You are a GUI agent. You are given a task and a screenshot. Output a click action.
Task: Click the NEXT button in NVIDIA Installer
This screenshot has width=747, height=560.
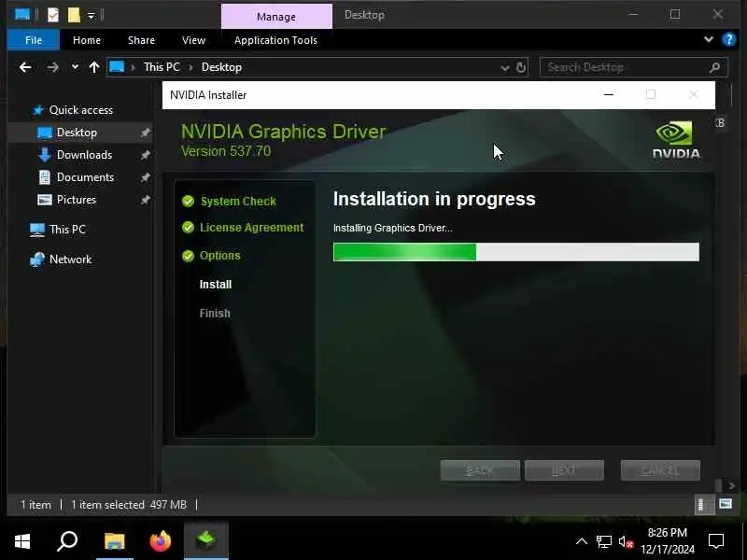pos(564,470)
